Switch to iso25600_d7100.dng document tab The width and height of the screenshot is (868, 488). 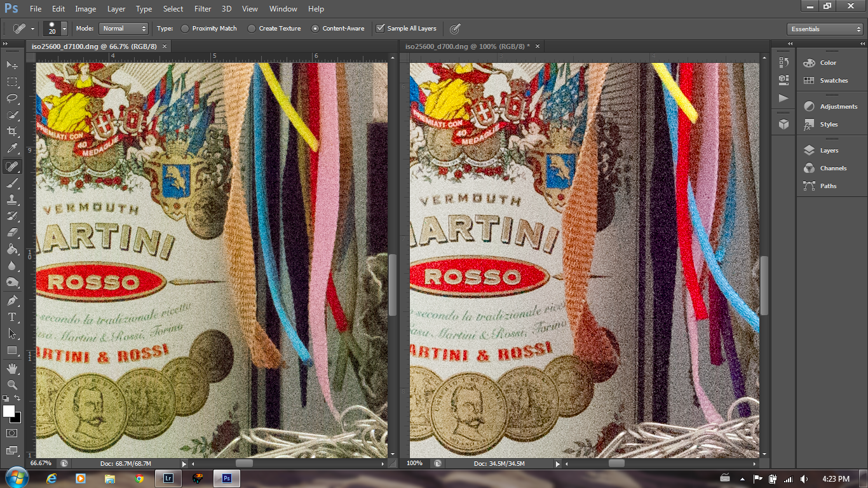95,46
